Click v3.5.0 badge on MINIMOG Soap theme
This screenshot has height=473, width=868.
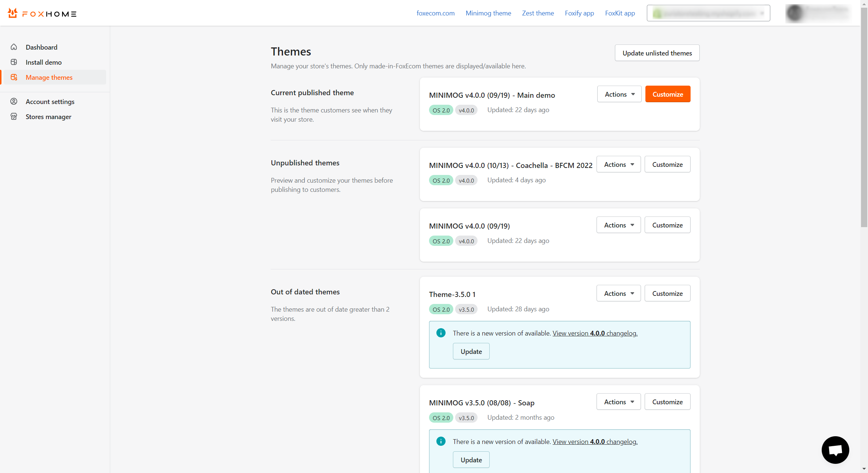point(467,418)
